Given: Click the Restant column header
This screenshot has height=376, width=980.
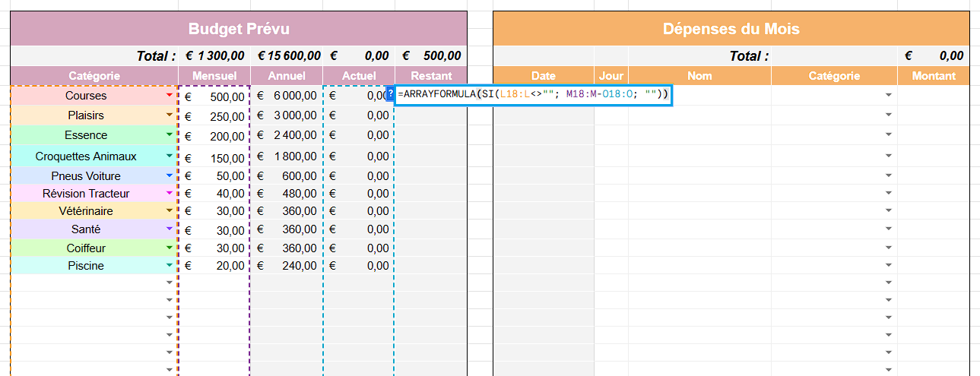Looking at the screenshot, I should (430, 76).
